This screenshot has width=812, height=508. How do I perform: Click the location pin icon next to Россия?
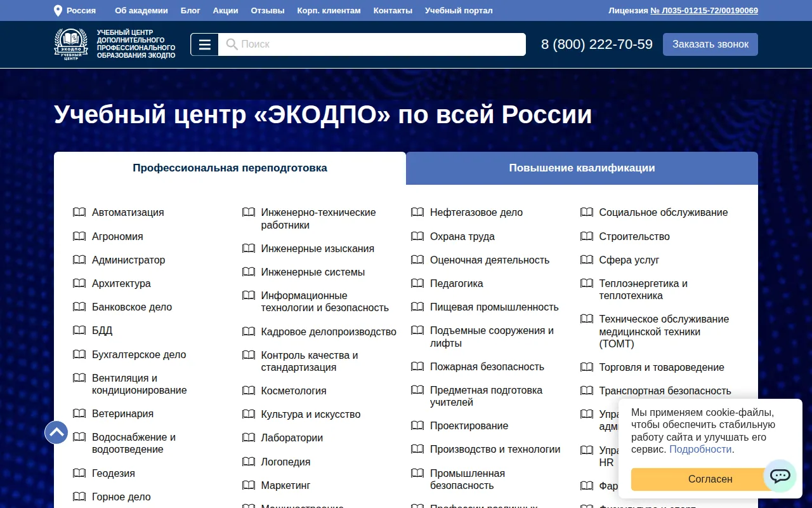click(58, 11)
